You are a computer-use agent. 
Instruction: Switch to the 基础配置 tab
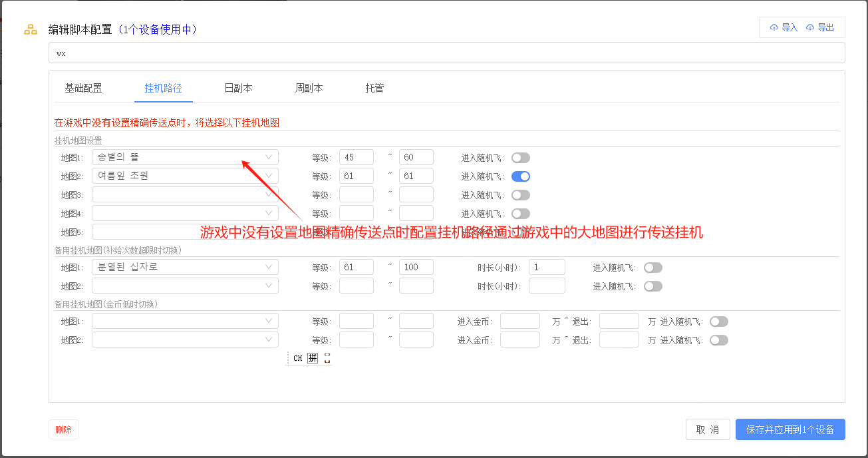[x=83, y=88]
